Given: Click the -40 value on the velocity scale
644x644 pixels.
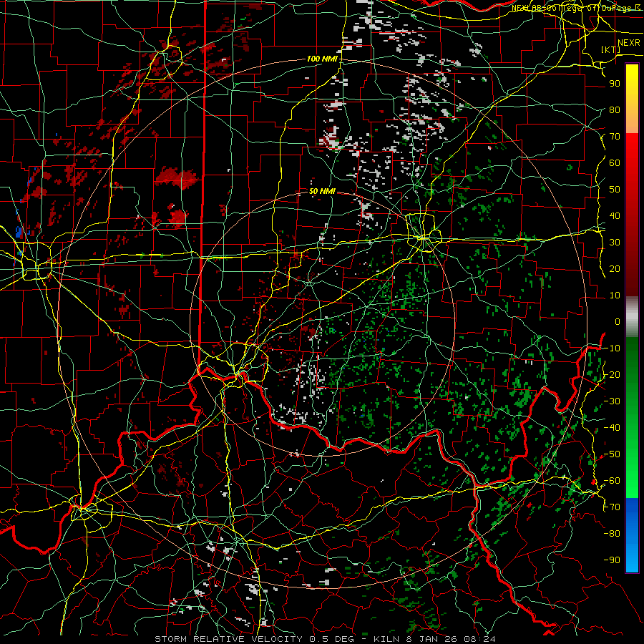Looking at the screenshot, I should (x=612, y=428).
